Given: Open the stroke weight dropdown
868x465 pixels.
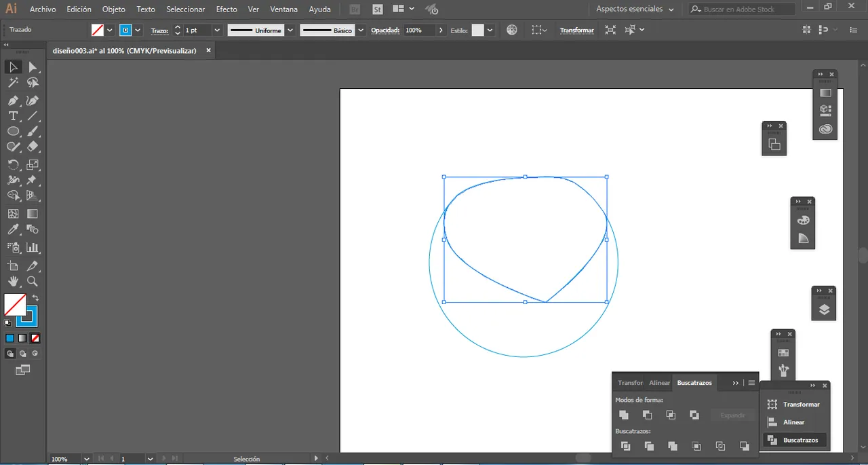Looking at the screenshot, I should pos(217,31).
